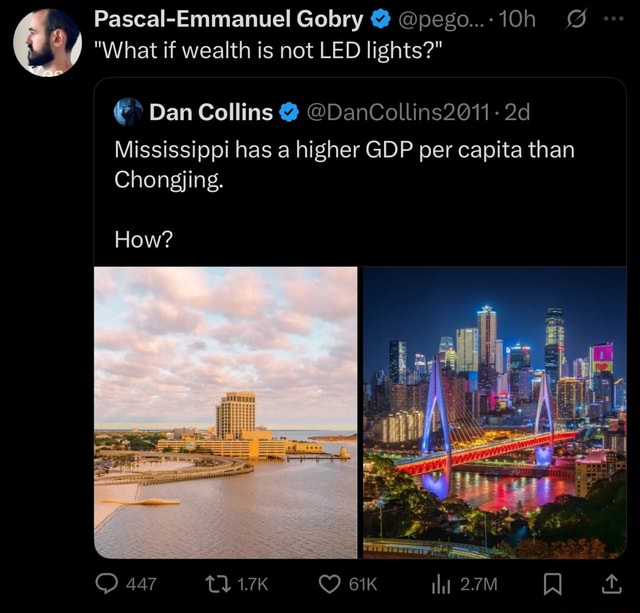Click Pascal-Emmanuel Gobry's verified badge
The image size is (640, 613).
[381, 19]
